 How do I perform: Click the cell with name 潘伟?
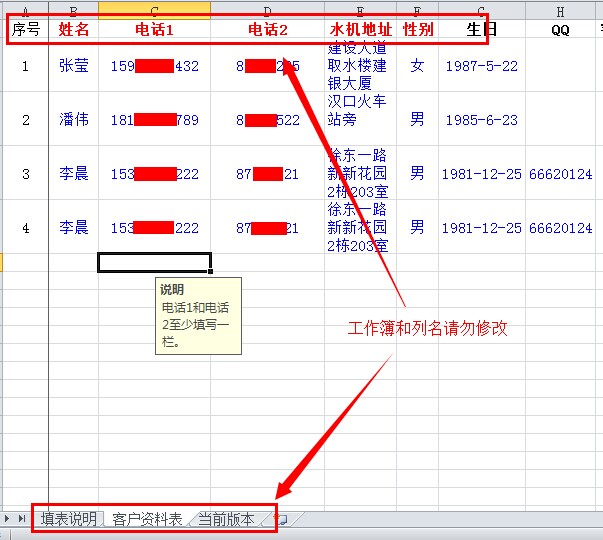[x=73, y=120]
